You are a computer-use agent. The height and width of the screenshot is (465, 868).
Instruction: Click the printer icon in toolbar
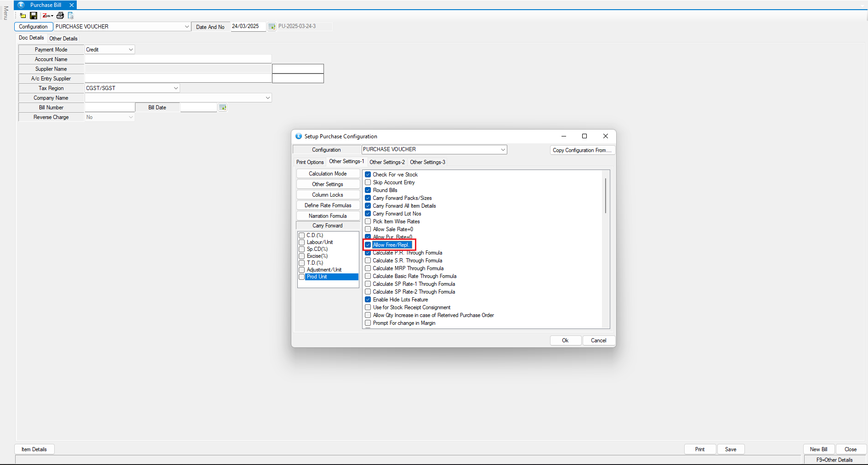click(60, 16)
